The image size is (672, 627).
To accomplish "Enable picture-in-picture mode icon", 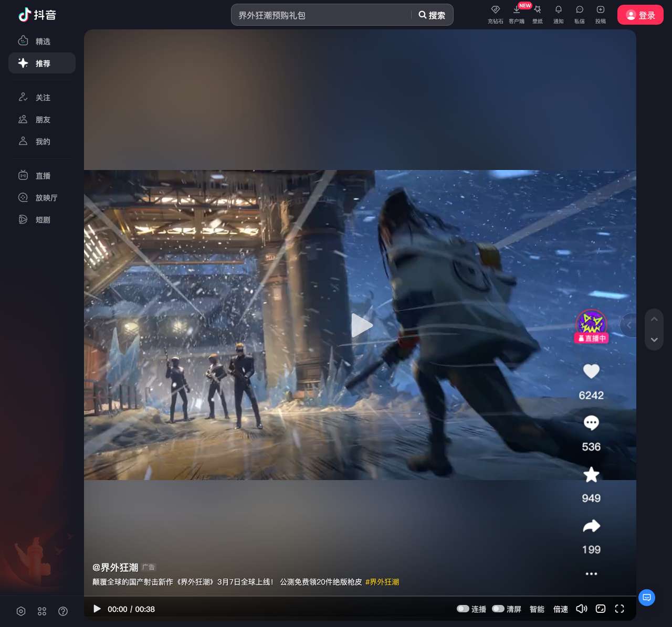I will pyautogui.click(x=601, y=609).
